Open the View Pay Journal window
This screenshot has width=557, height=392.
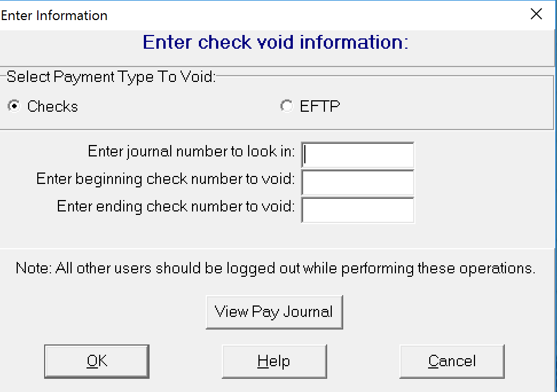[x=274, y=312]
